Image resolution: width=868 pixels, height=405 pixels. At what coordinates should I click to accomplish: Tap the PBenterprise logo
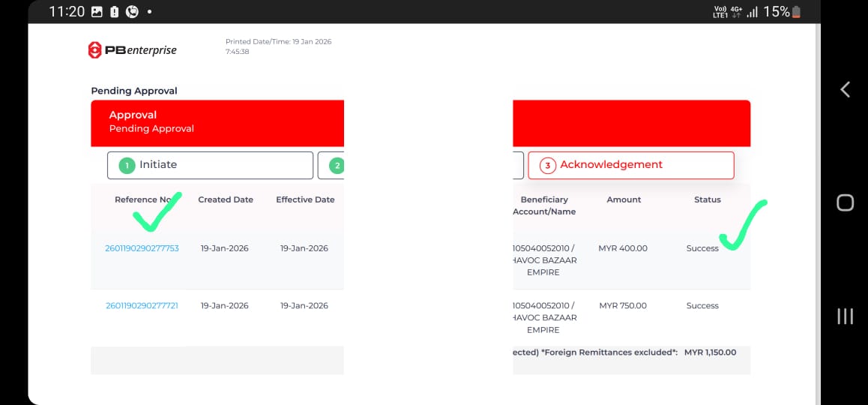132,50
